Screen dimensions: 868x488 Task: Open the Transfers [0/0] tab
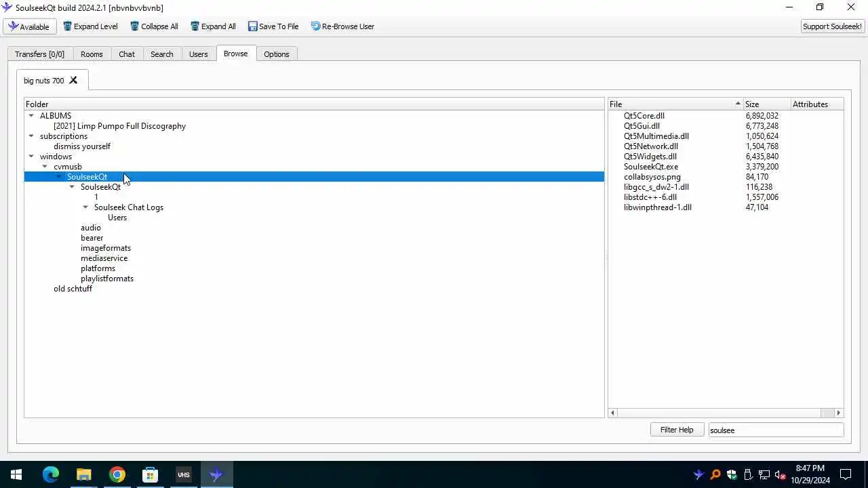[x=39, y=54]
